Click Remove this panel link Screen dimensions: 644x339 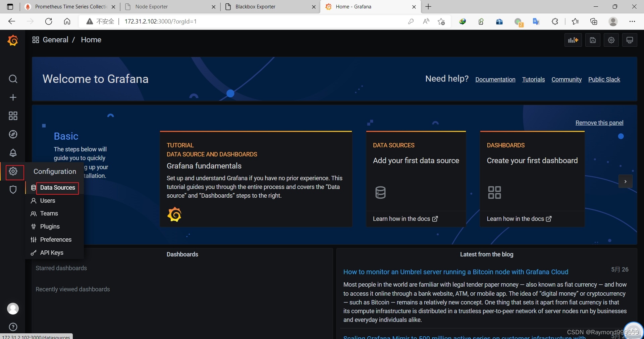pos(599,123)
